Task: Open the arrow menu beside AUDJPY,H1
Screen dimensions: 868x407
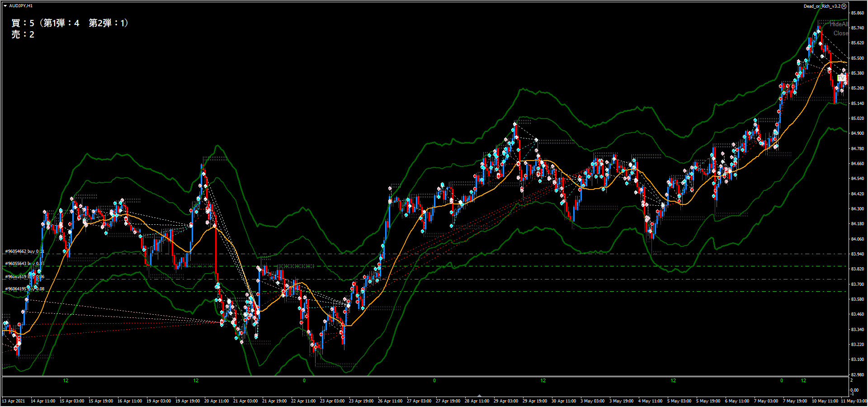Action: [5, 6]
